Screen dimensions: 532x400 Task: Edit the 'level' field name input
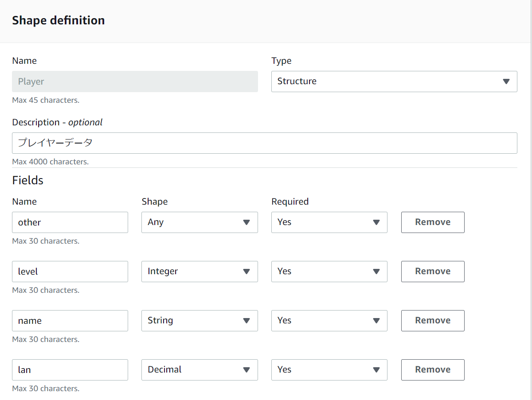point(70,272)
